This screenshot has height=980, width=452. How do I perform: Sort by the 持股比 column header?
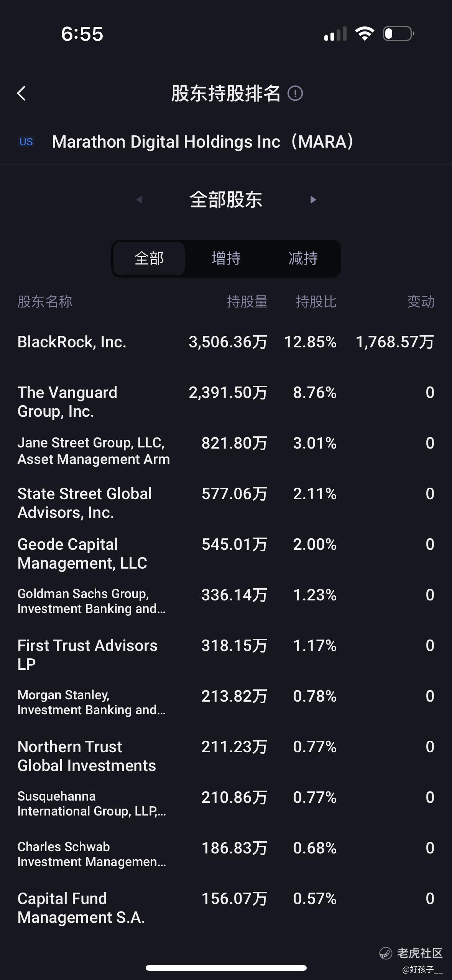click(x=316, y=302)
